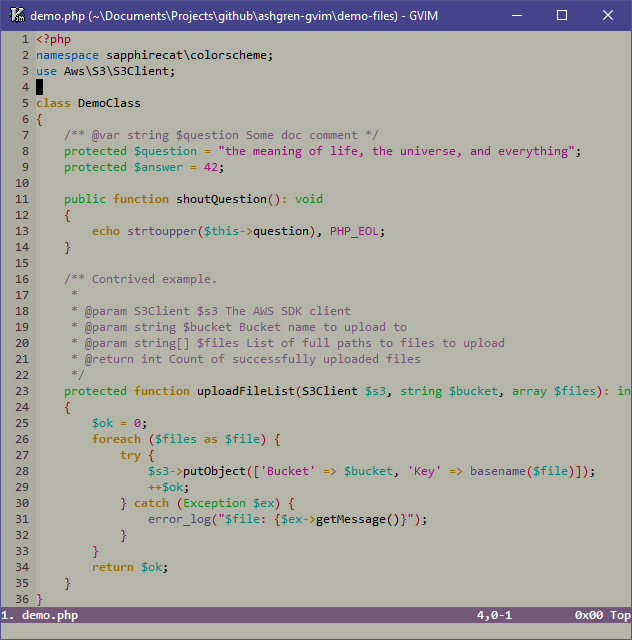Click 'uploadFileList' function name

[246, 391]
